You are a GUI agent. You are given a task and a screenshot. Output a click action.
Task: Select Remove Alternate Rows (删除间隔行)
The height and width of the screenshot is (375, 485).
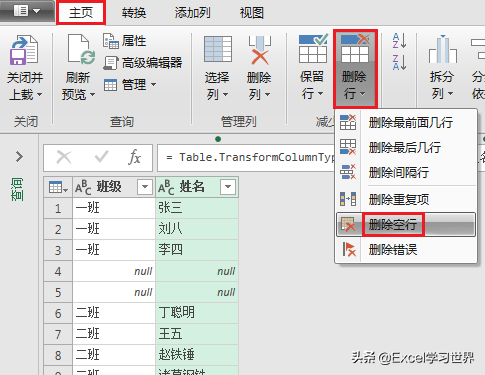406,172
